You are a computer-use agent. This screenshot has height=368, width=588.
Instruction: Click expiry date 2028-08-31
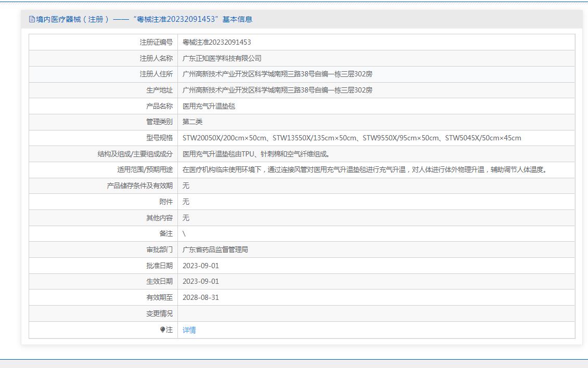(x=200, y=297)
